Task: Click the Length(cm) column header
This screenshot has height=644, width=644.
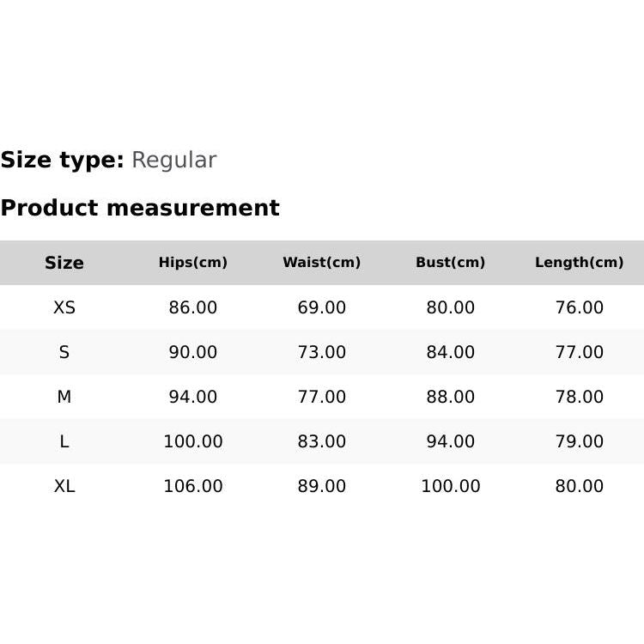Action: (580, 263)
